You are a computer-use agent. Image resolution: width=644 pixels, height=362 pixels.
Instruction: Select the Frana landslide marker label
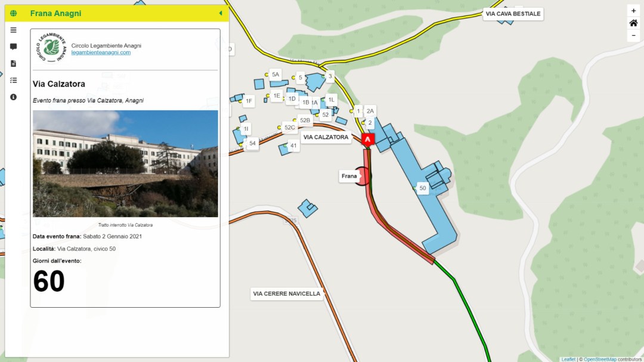point(349,176)
